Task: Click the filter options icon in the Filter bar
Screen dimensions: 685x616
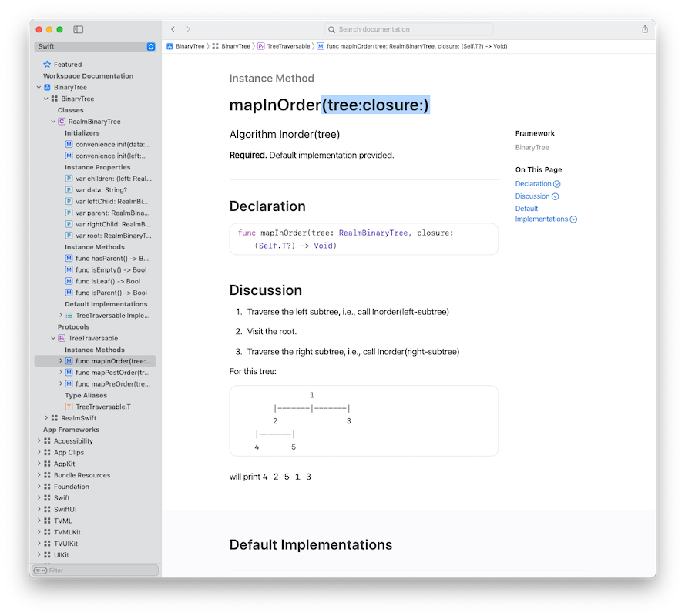Action: pyautogui.click(x=40, y=571)
